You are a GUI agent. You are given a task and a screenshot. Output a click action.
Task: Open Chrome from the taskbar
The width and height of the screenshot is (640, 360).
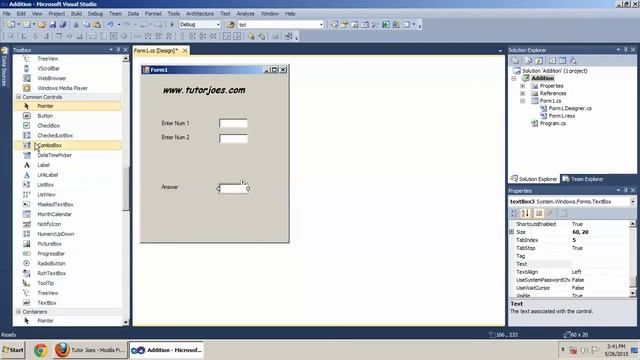click(x=40, y=350)
